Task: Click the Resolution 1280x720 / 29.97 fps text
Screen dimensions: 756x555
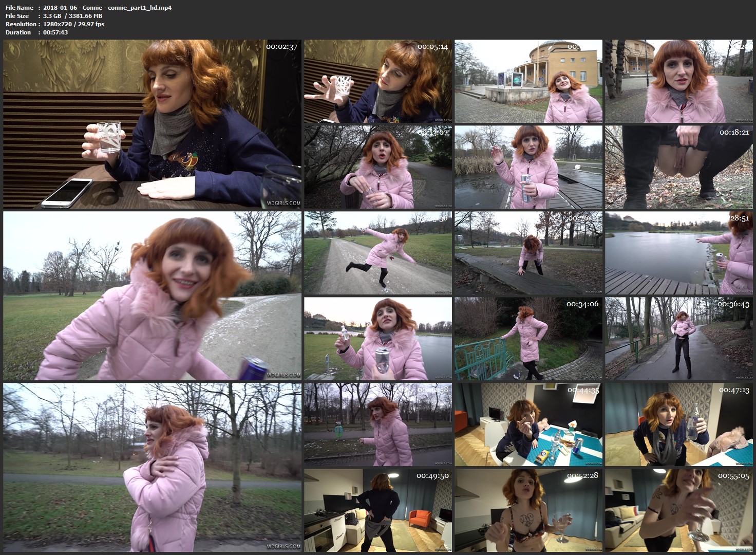Action: pos(73,24)
